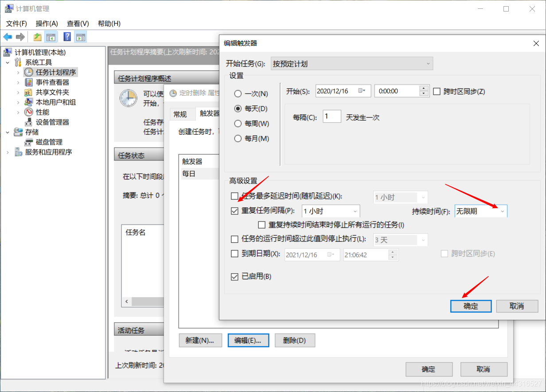Click the 计算机管理 title bar app icon

coord(9,8)
